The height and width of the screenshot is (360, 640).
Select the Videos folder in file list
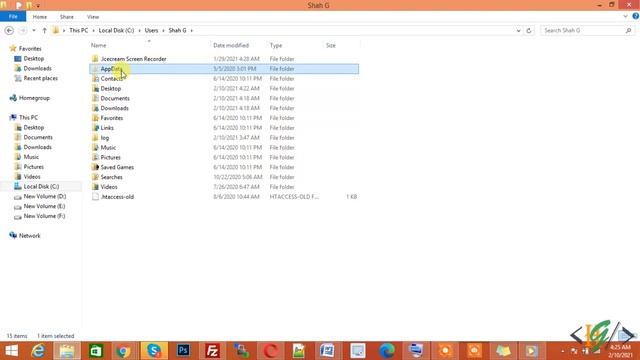109,187
